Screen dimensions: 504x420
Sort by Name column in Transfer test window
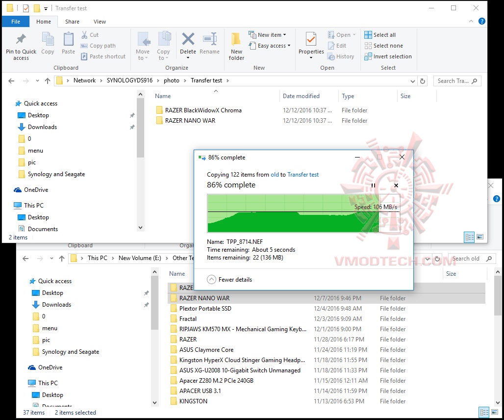[163, 96]
